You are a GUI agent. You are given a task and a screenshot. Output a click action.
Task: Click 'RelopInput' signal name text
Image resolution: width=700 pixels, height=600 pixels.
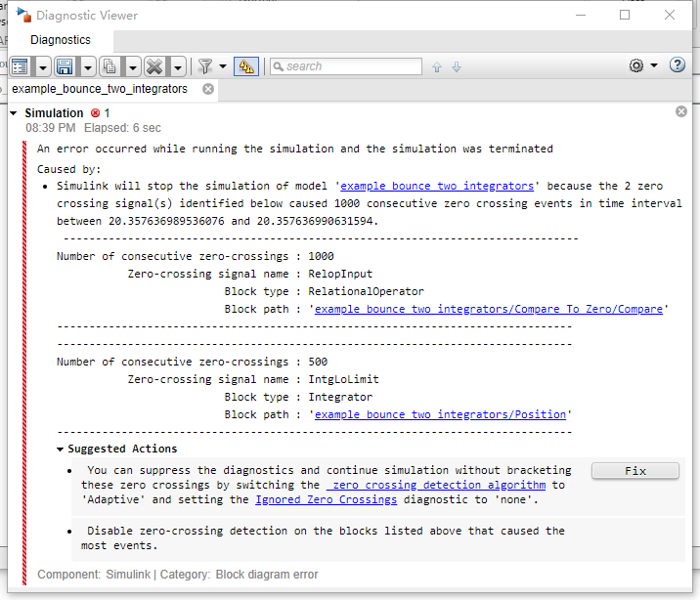coord(340,274)
